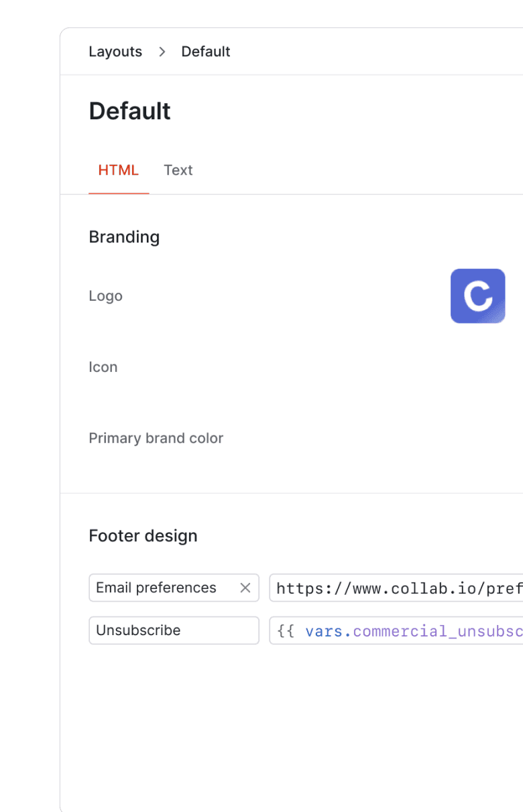Select the blue C logo thumbnail
Screen dimensions: 523x812
[x=477, y=296]
